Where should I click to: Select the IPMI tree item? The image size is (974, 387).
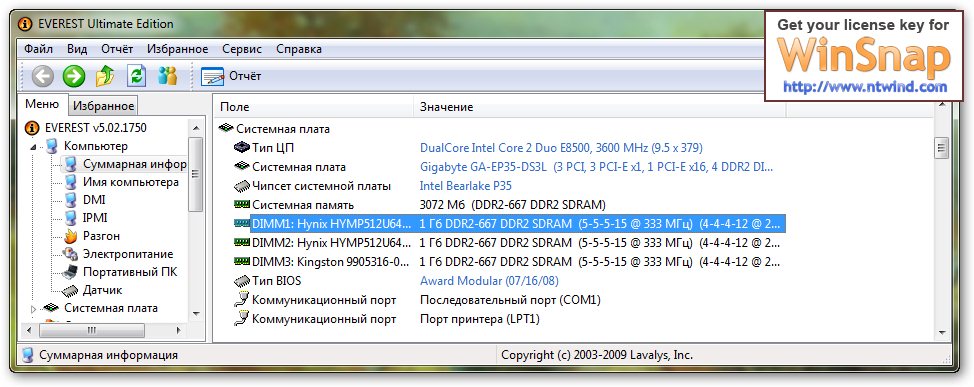point(95,218)
